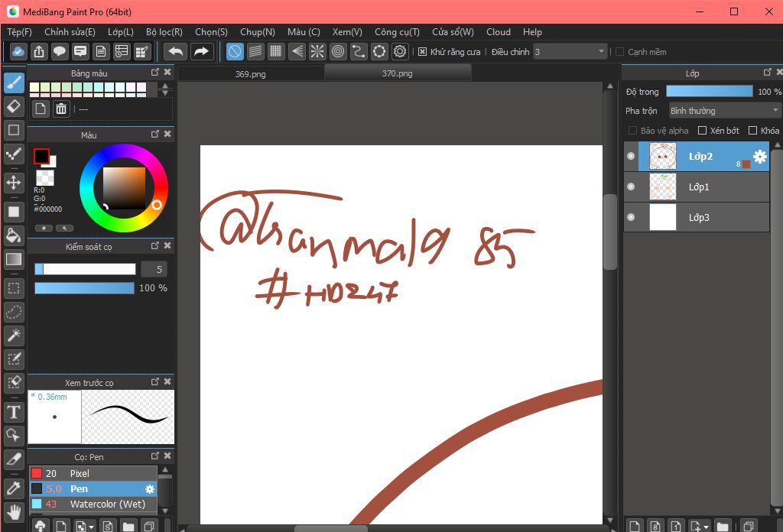The height and width of the screenshot is (532, 783).
Task: Open add brush dropdown in brush panel
Action: tap(92, 527)
